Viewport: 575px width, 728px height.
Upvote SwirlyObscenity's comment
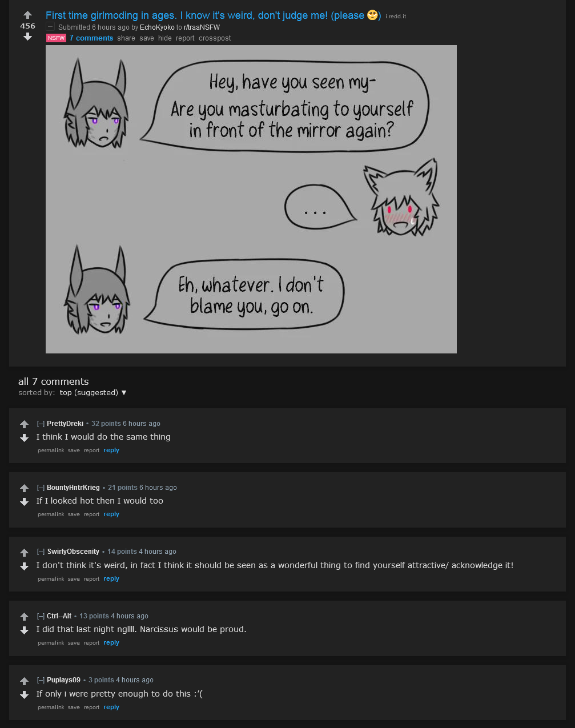24,553
